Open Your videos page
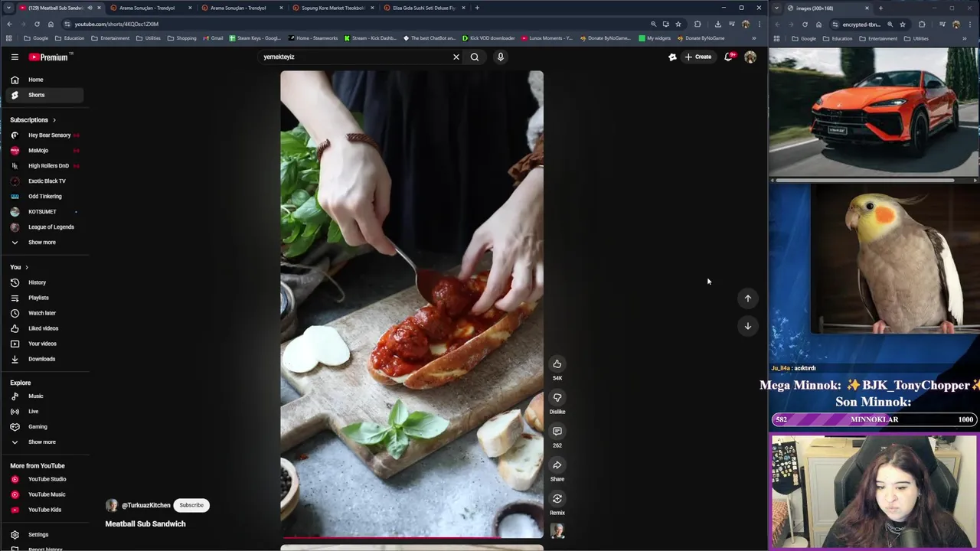980x551 pixels. click(45, 344)
